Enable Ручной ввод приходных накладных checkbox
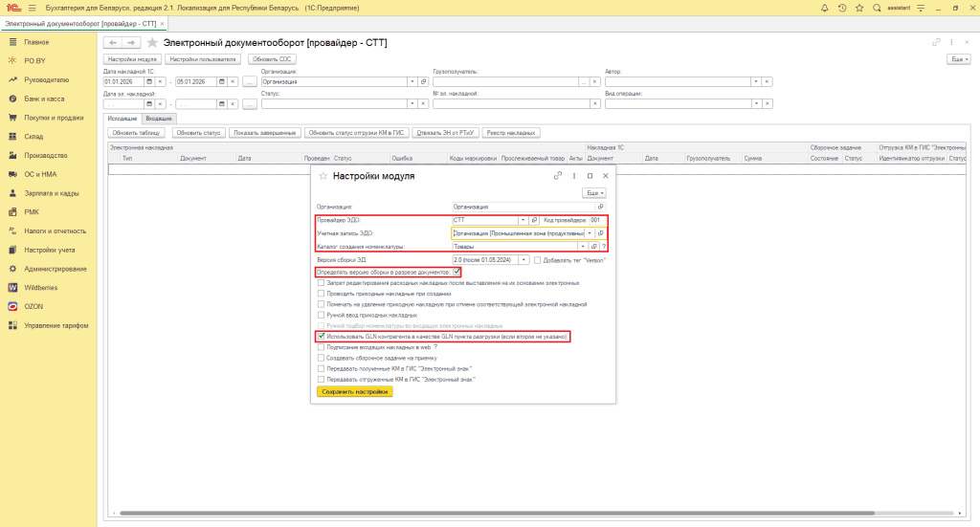This screenshot has height=527, width=980. tap(321, 315)
